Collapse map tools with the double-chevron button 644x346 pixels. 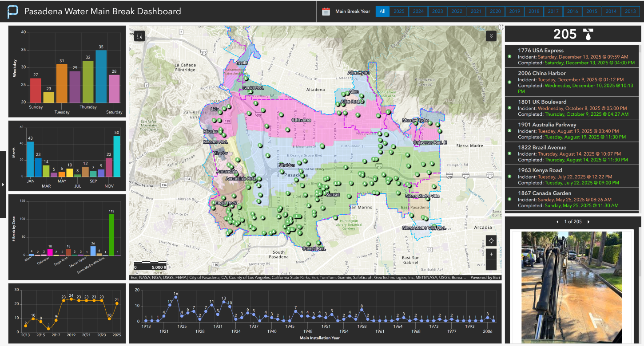491,36
